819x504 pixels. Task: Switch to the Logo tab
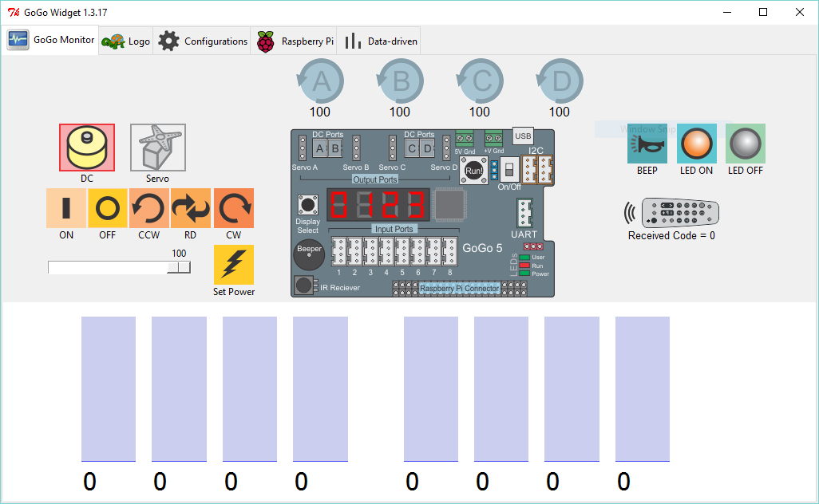126,41
